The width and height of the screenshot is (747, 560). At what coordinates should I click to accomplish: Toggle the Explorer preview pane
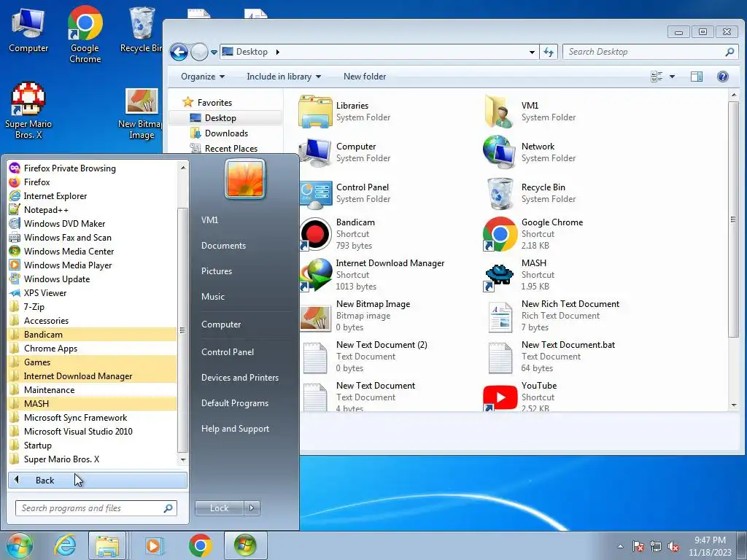(x=697, y=76)
